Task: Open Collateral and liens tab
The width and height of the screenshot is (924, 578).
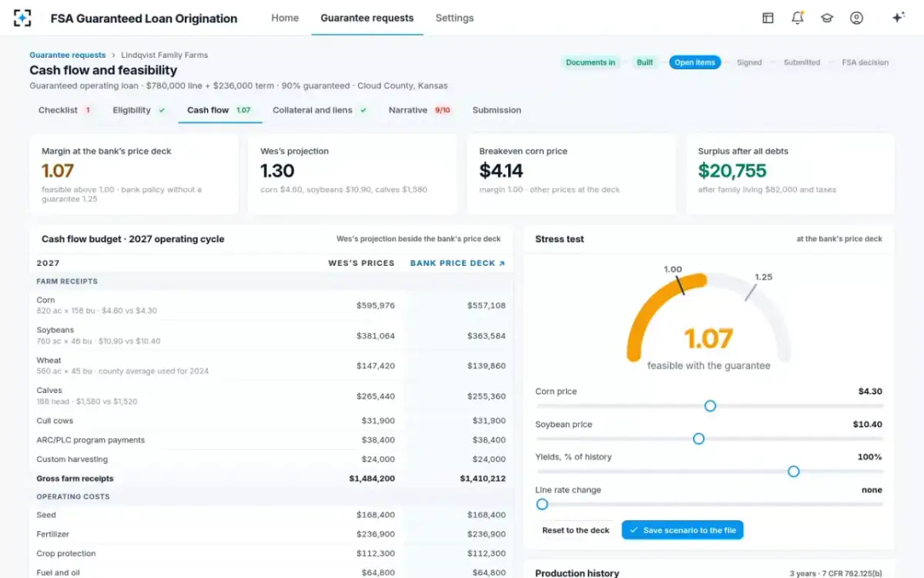Action: 320,110
